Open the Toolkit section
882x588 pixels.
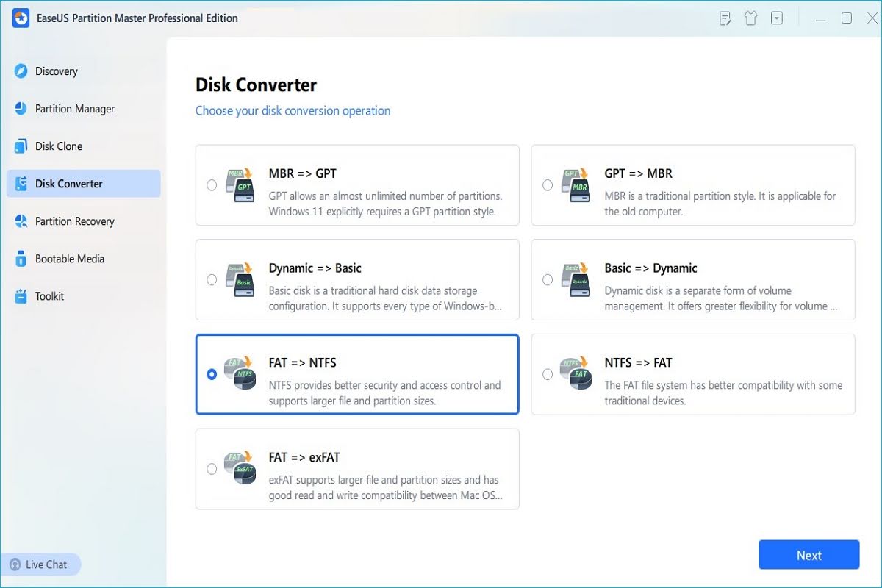click(x=83, y=296)
